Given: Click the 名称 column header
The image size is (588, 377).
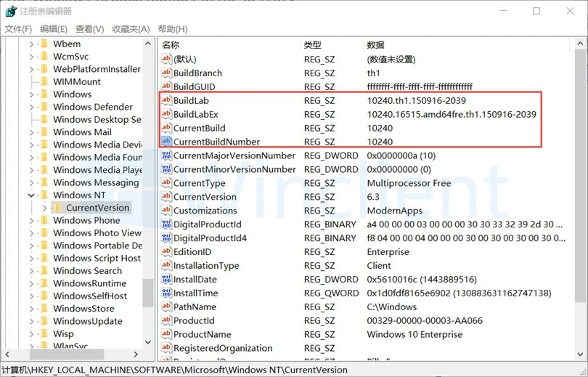Looking at the screenshot, I should tap(171, 45).
